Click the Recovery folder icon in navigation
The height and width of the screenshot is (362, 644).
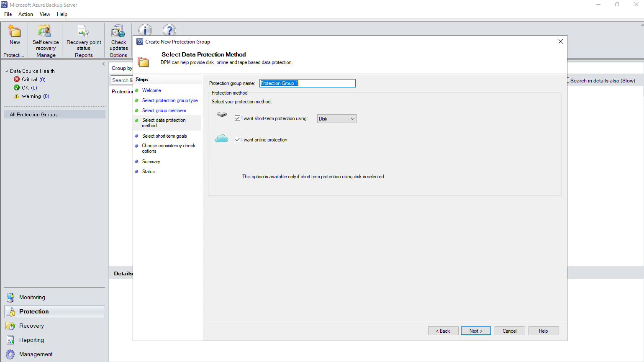click(x=10, y=326)
